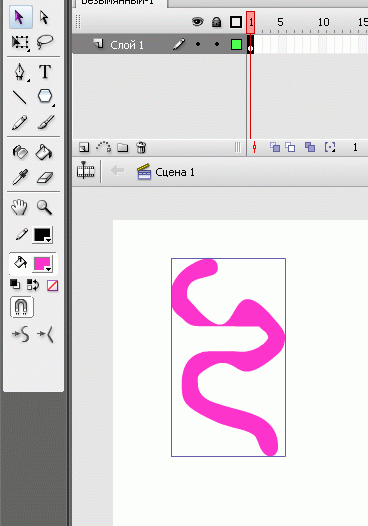
Task: Select the Eraser tool
Action: pyautogui.click(x=45, y=177)
